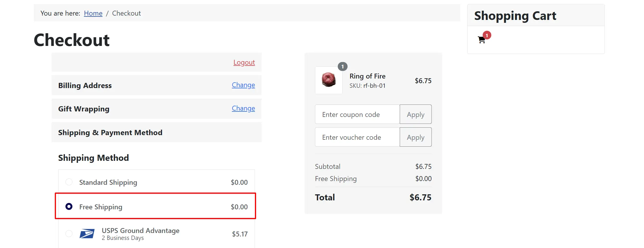Focus the voucher code field
The image size is (644, 248).
click(357, 137)
